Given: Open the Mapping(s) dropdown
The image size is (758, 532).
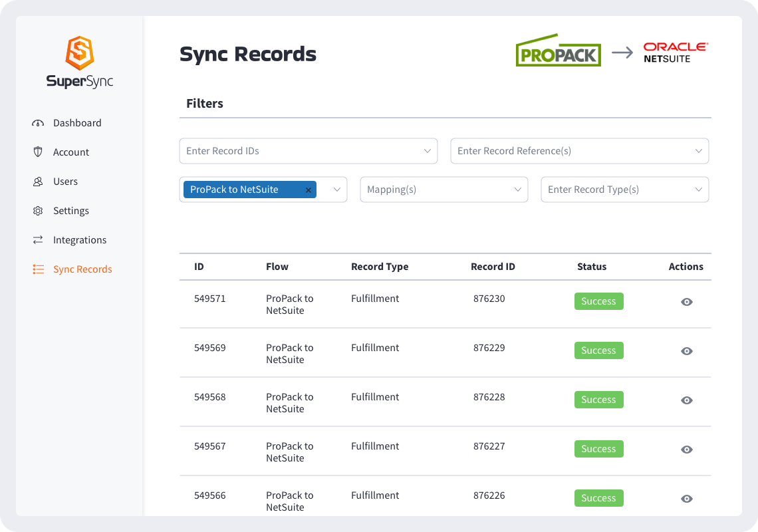Looking at the screenshot, I should (443, 190).
